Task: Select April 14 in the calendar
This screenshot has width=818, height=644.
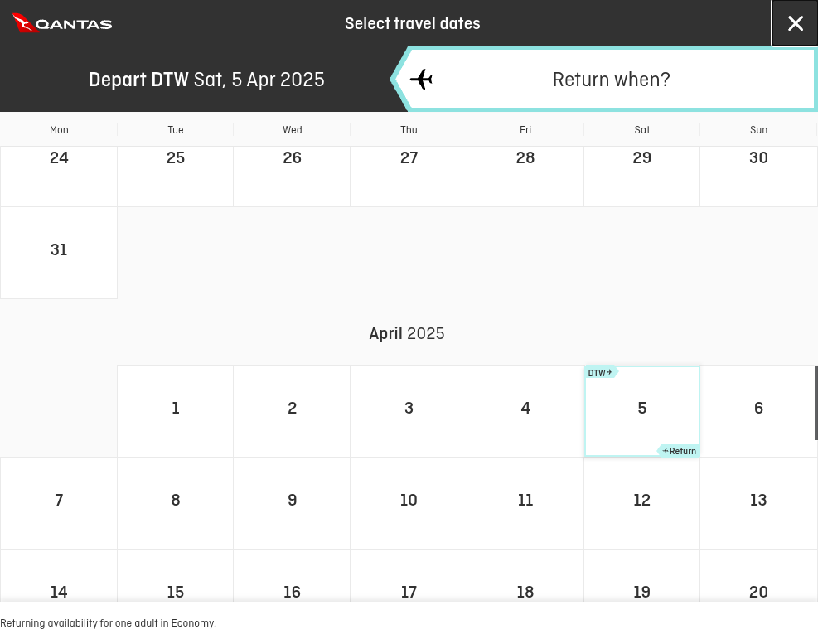Action: tap(59, 576)
